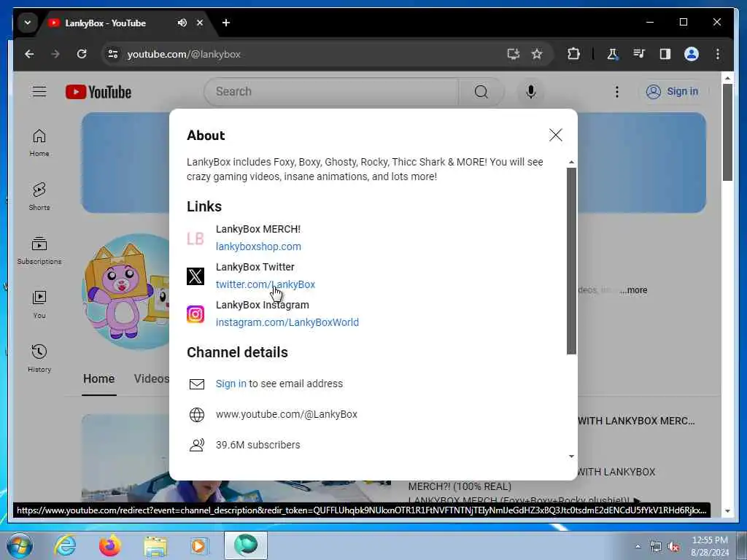The width and height of the screenshot is (747, 560).
Task: Click the YouTube Search input field
Action: 331,91
